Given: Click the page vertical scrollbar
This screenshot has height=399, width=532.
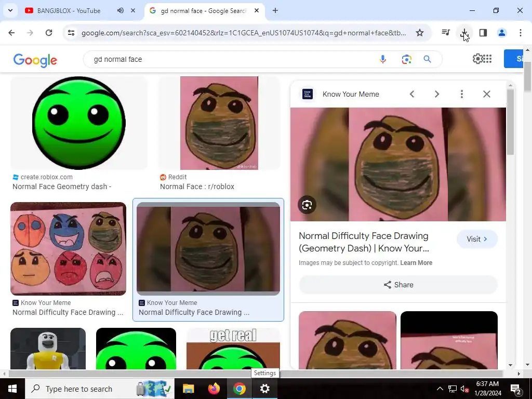Looking at the screenshot, I should [528, 76].
